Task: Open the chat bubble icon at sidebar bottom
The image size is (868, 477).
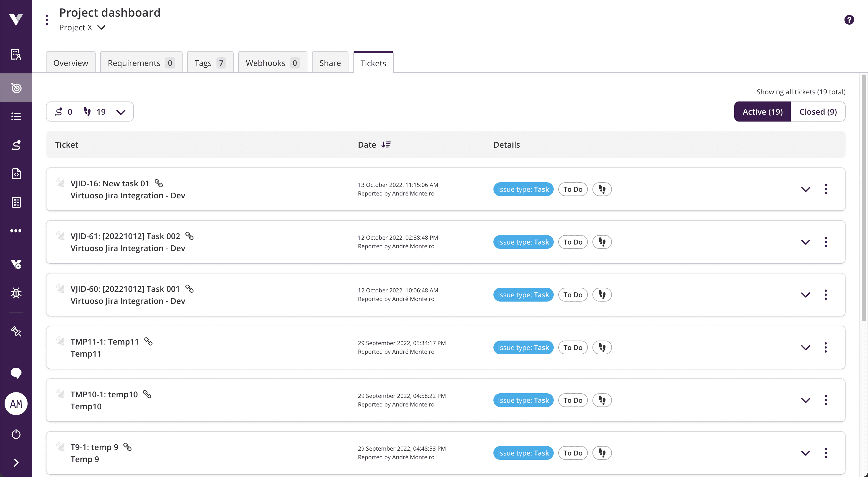Action: pyautogui.click(x=16, y=373)
